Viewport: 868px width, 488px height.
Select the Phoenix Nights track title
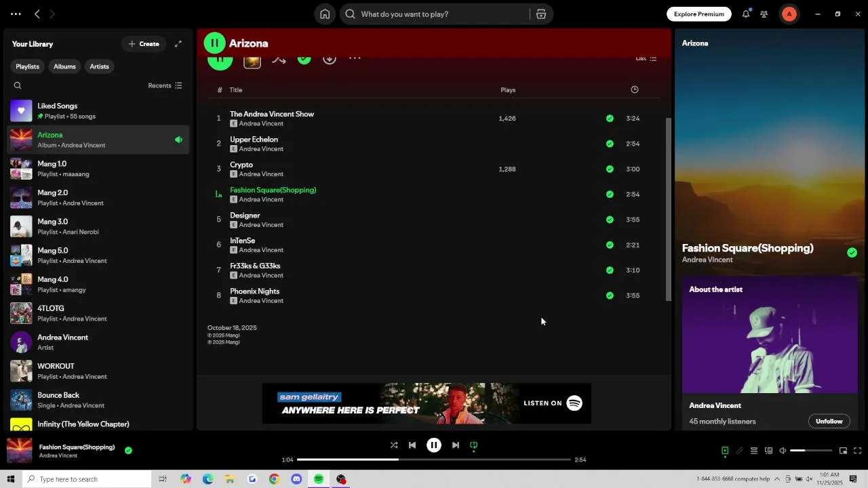[254, 291]
